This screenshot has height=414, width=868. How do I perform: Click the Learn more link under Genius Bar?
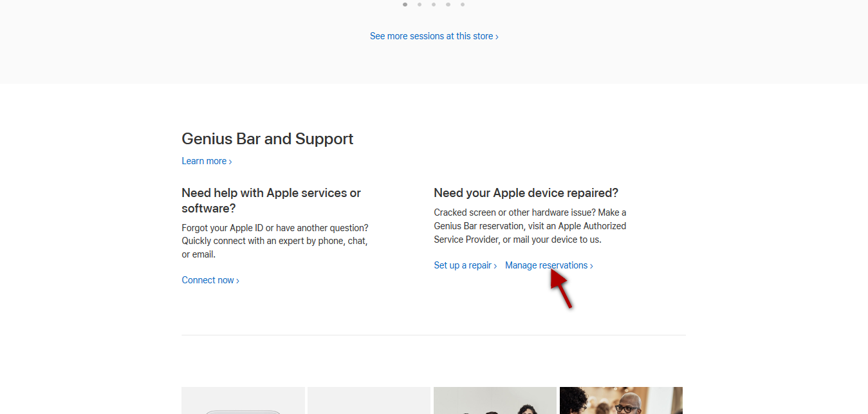[x=207, y=161]
